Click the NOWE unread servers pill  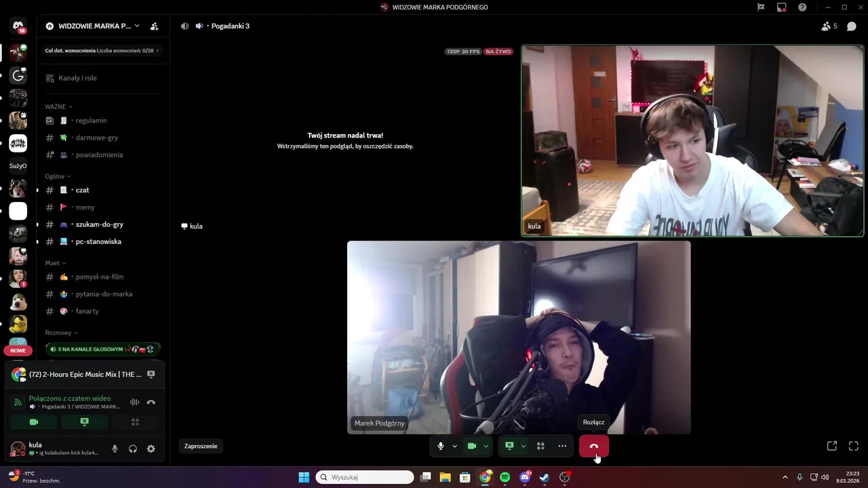click(18, 350)
